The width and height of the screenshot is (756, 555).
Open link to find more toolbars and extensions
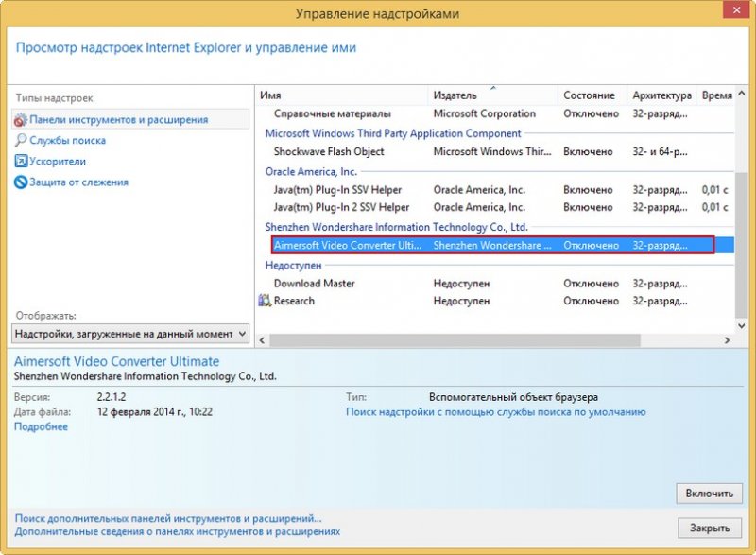click(168, 518)
